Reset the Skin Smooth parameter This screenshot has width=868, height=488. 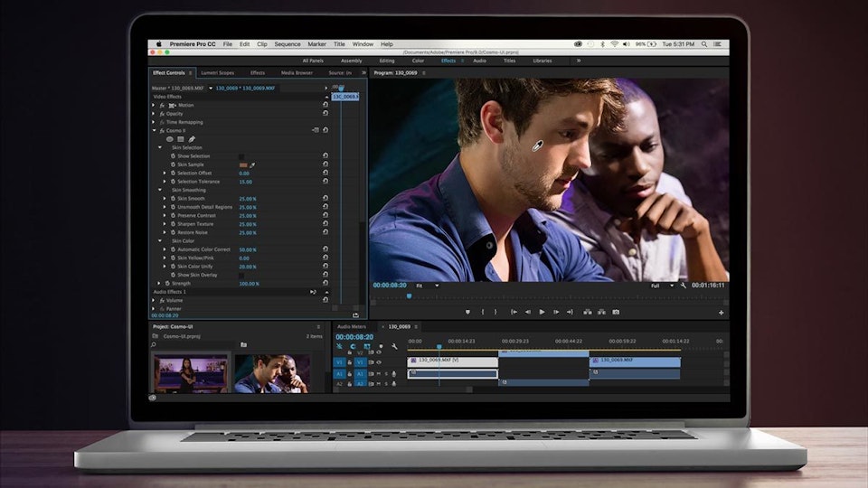pyautogui.click(x=325, y=199)
